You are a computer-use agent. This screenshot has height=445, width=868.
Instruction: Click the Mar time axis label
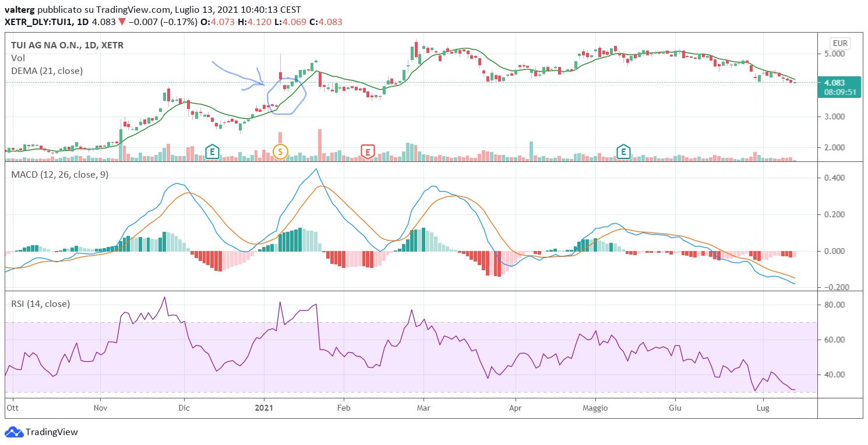pos(424,408)
